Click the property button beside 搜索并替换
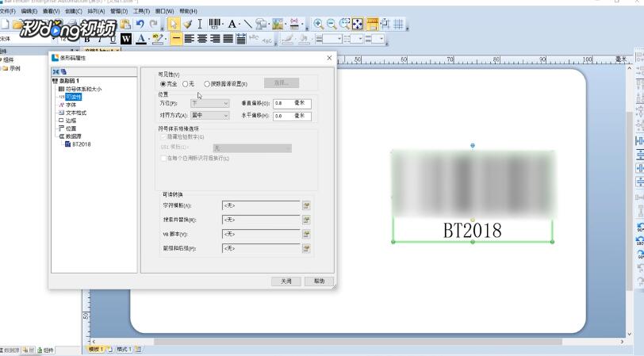The height and width of the screenshot is (356, 644). (306, 220)
